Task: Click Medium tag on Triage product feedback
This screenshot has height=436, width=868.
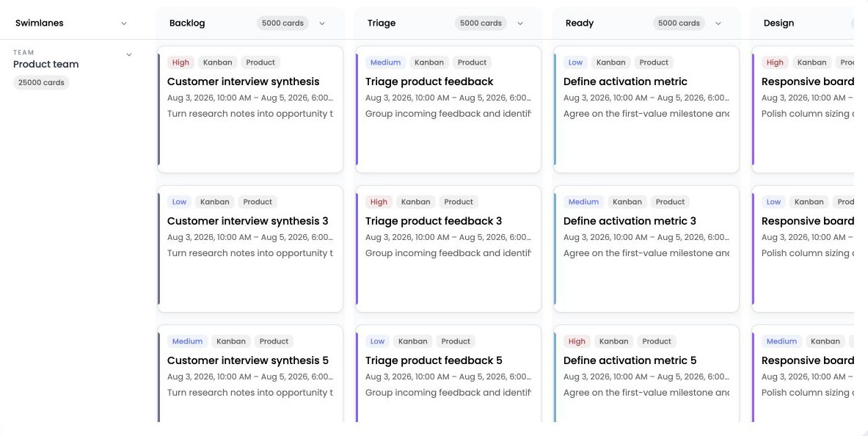Action: 385,62
